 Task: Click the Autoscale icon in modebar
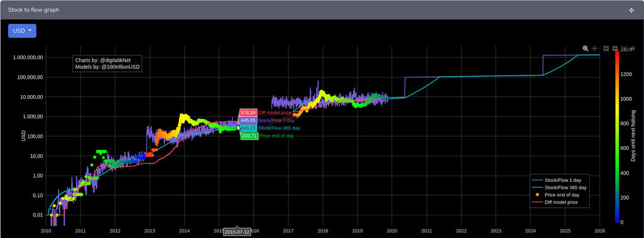(x=623, y=48)
